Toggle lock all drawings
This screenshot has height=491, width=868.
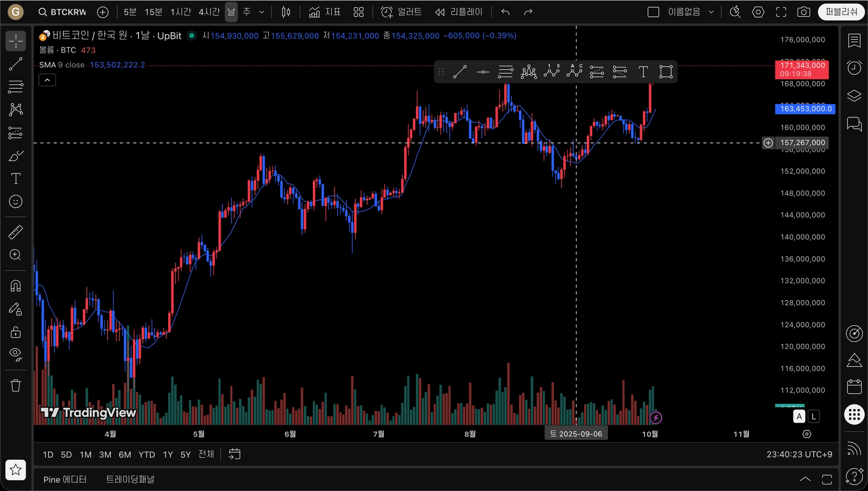(x=16, y=332)
